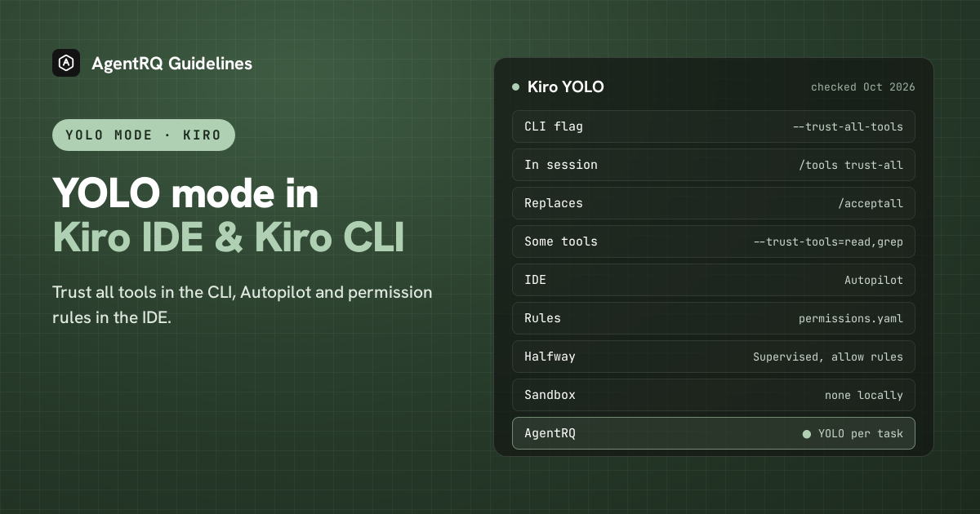Select the AgentRQ row label

(550, 433)
